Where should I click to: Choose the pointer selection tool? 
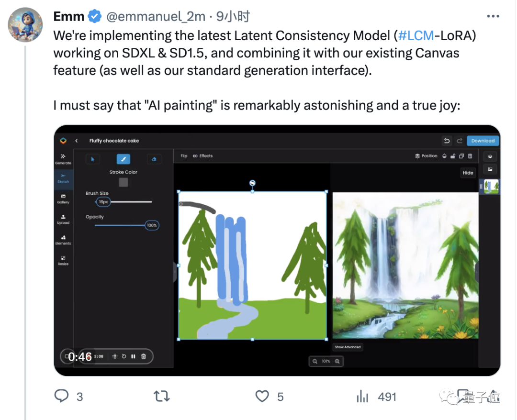(x=93, y=159)
